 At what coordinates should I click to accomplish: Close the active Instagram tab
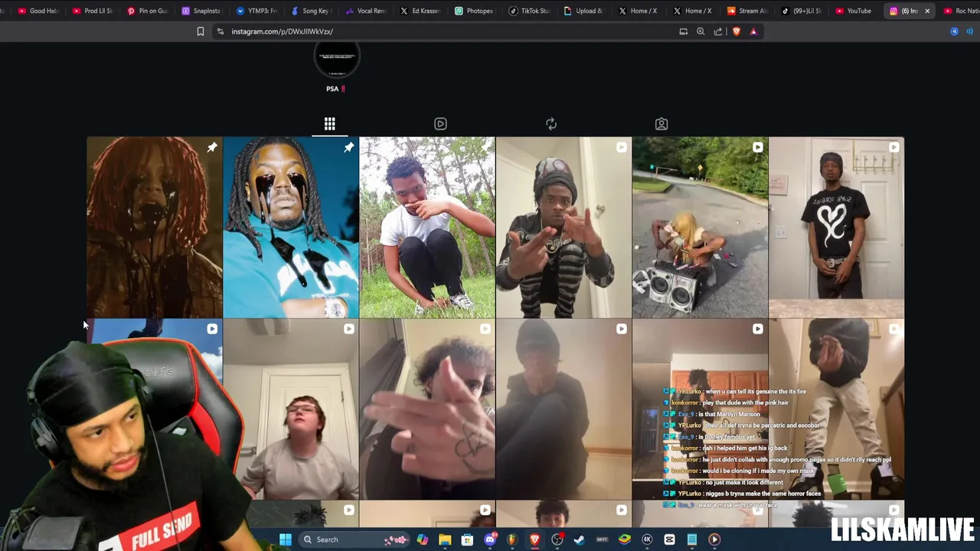(927, 11)
